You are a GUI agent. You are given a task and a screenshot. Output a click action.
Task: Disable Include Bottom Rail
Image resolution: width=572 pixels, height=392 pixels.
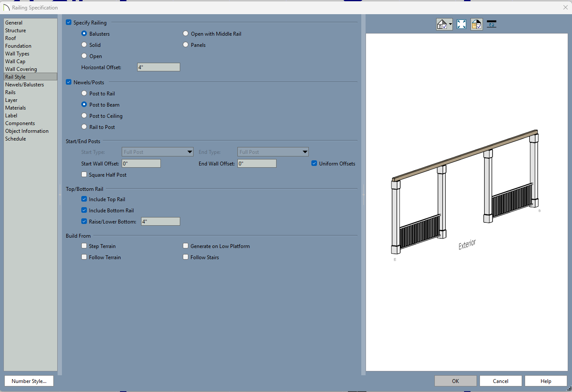point(84,210)
